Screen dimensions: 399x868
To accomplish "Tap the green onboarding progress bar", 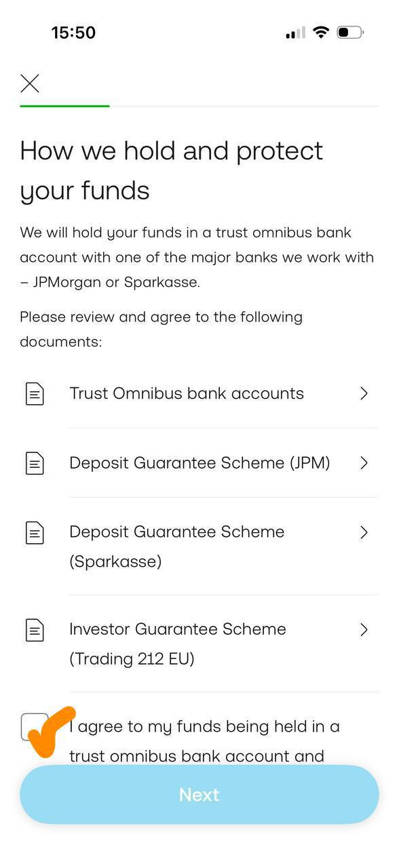I will coord(64,106).
